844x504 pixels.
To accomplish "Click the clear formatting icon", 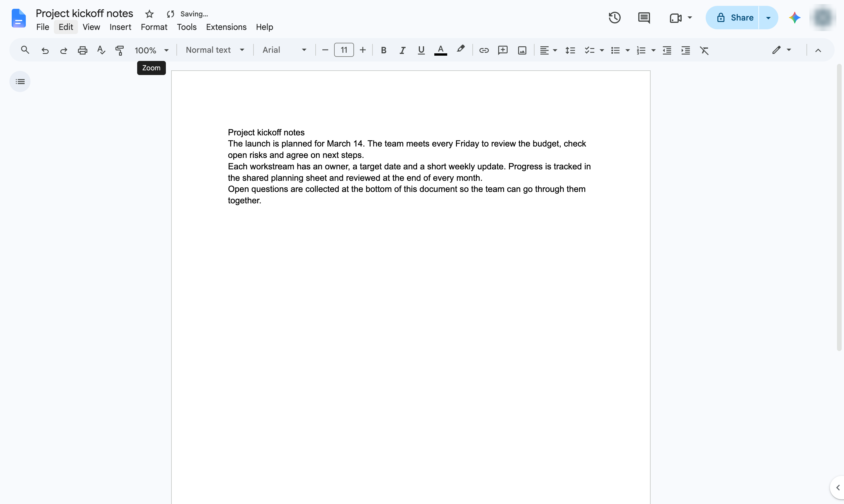I will point(704,50).
